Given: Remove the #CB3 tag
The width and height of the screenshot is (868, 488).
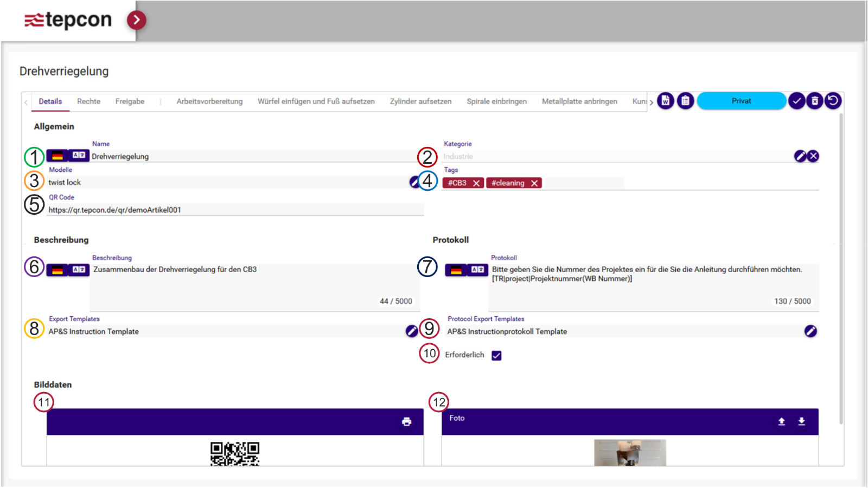Looking at the screenshot, I should (476, 183).
